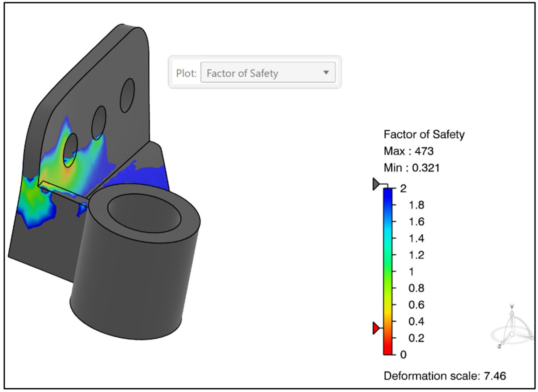This screenshot has width=538, height=392.
Task: Click the Factor of Safety legend title
Action: [424, 134]
